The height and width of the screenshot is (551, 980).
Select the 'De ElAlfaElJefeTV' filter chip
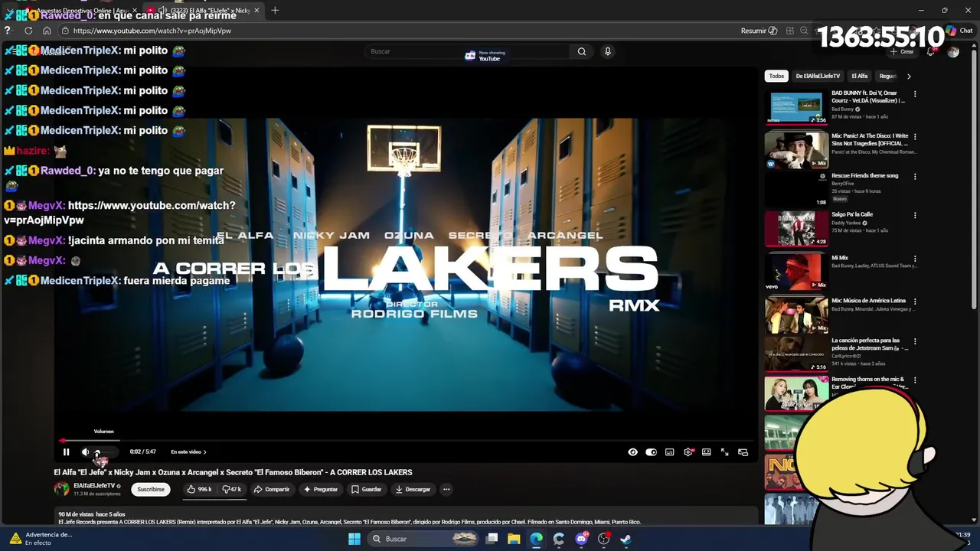[x=818, y=76]
